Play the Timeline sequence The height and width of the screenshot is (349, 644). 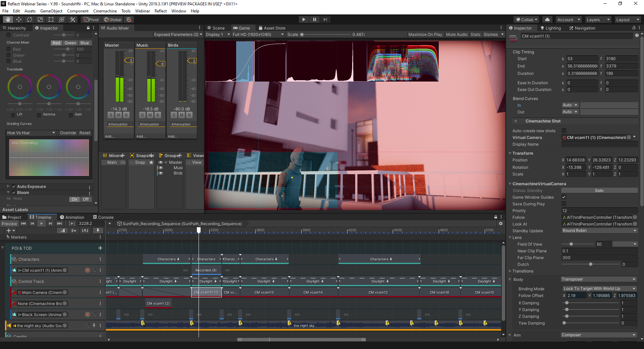(x=41, y=223)
